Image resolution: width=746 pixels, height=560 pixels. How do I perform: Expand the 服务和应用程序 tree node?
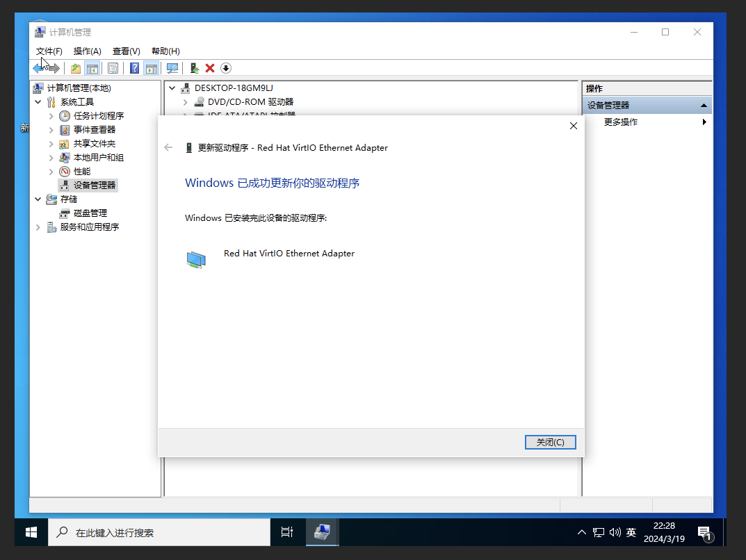coord(38,227)
